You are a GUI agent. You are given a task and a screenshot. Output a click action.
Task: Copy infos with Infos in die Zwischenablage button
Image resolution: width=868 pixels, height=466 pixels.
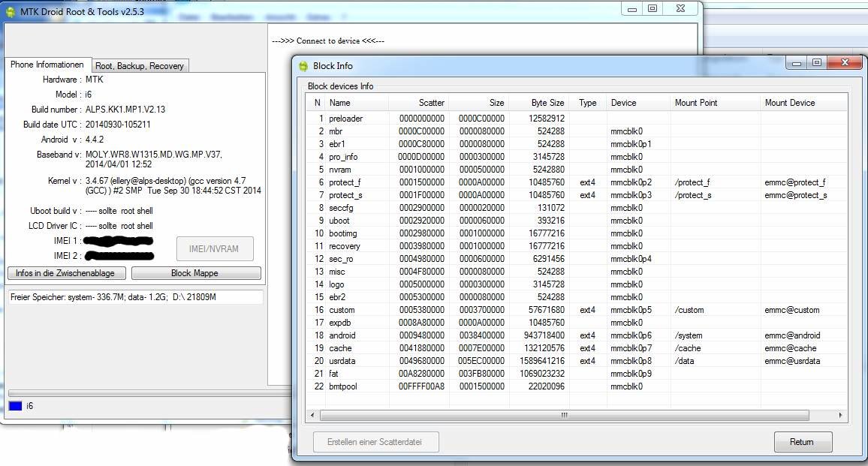[66, 273]
